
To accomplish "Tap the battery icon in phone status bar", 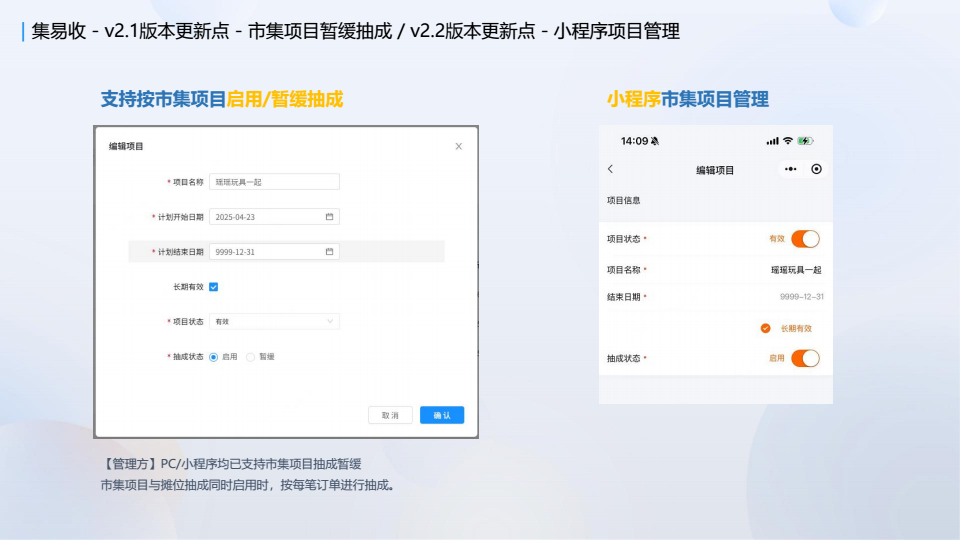I will coord(806,141).
